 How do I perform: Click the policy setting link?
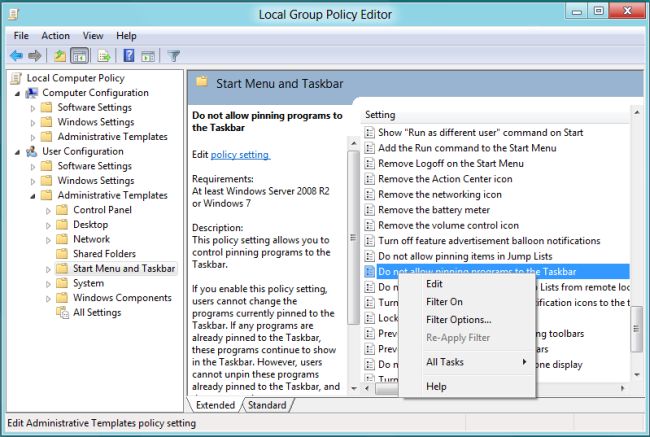(x=240, y=155)
